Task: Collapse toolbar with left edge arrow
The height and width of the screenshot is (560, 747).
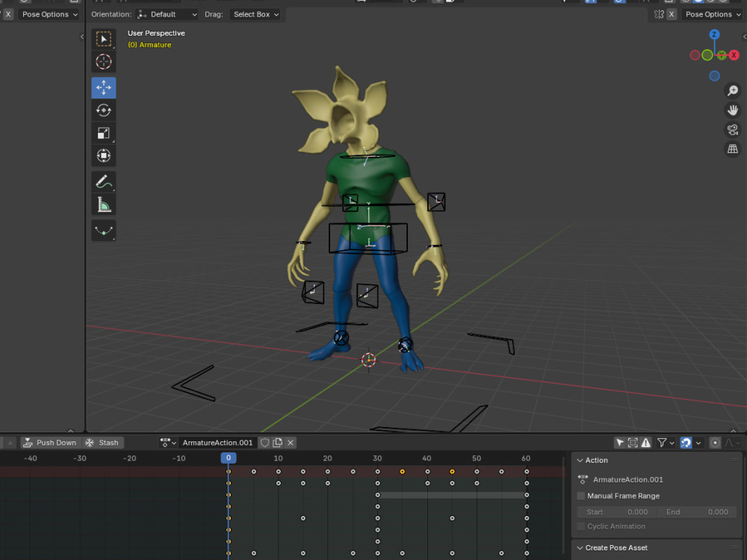Action: tap(82, 37)
